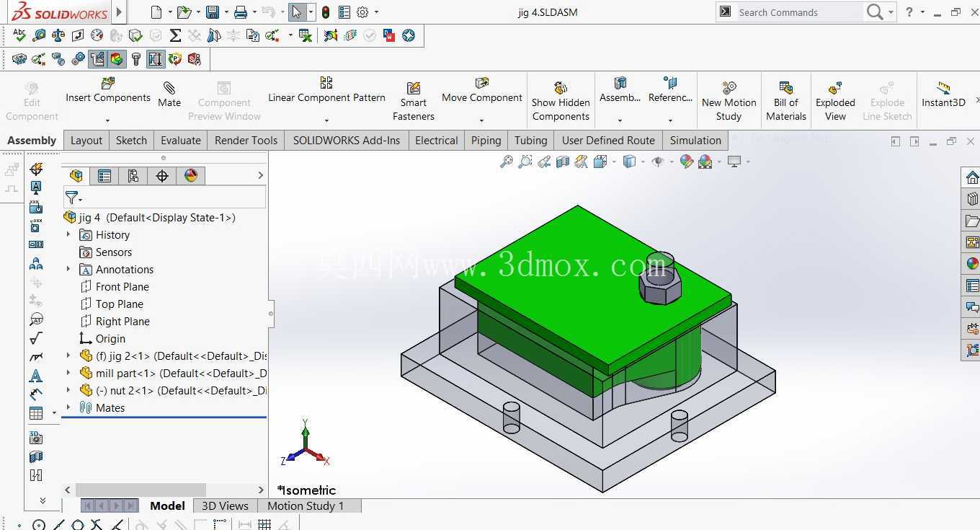Viewport: 980px width, 530px height.
Task: Switch to the Simulation tab
Action: pos(695,141)
